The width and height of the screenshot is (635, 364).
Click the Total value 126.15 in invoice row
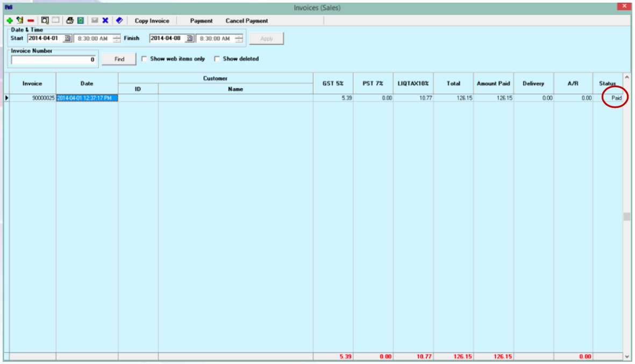pos(453,98)
